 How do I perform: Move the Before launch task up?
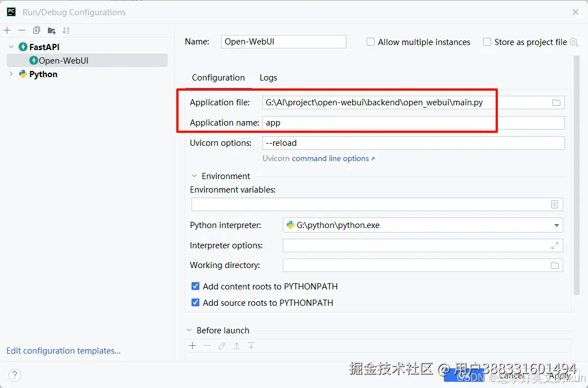click(237, 346)
